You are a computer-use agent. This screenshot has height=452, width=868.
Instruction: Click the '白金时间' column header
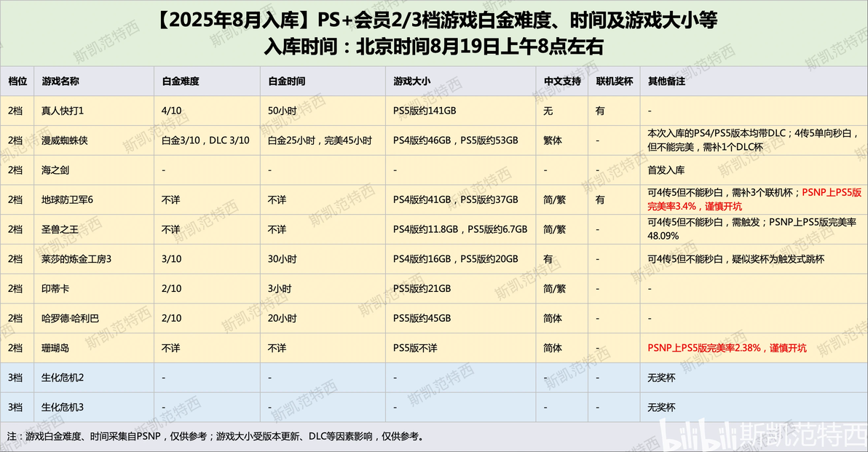tap(287, 82)
